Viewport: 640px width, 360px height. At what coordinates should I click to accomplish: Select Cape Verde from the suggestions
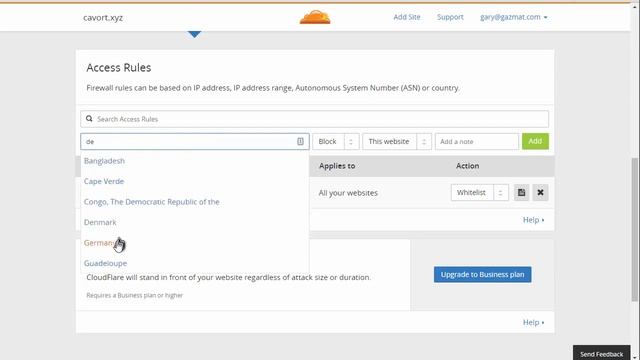[x=104, y=181]
